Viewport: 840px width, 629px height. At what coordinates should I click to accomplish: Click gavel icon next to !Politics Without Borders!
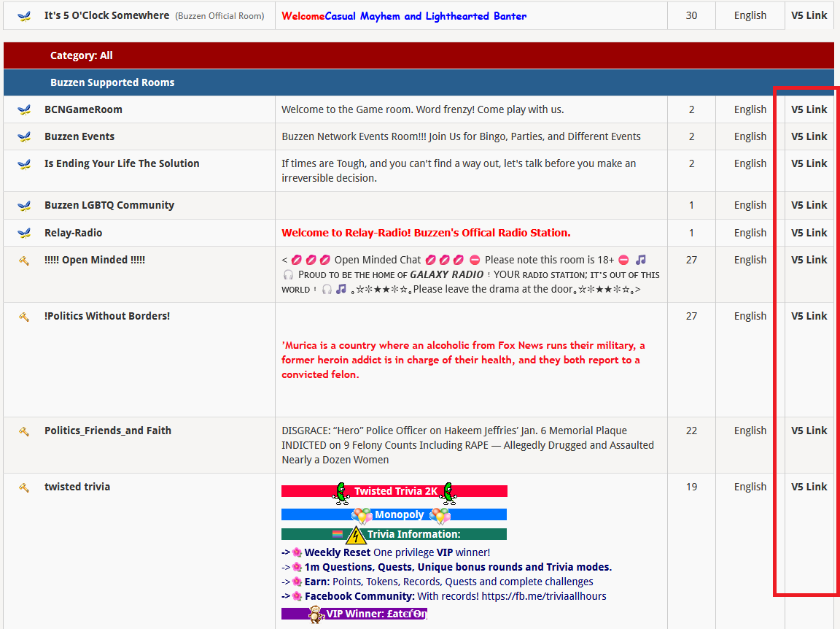pos(24,316)
